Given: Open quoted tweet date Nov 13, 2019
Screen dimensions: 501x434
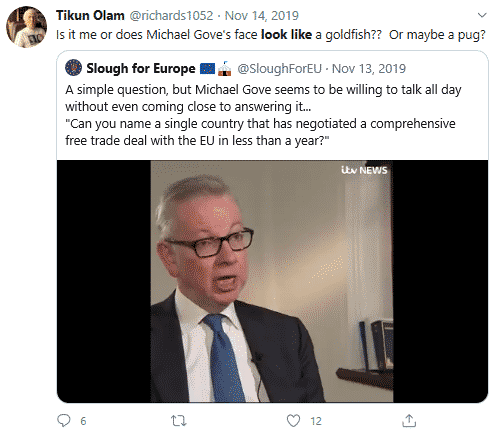Looking at the screenshot, I should [369, 69].
